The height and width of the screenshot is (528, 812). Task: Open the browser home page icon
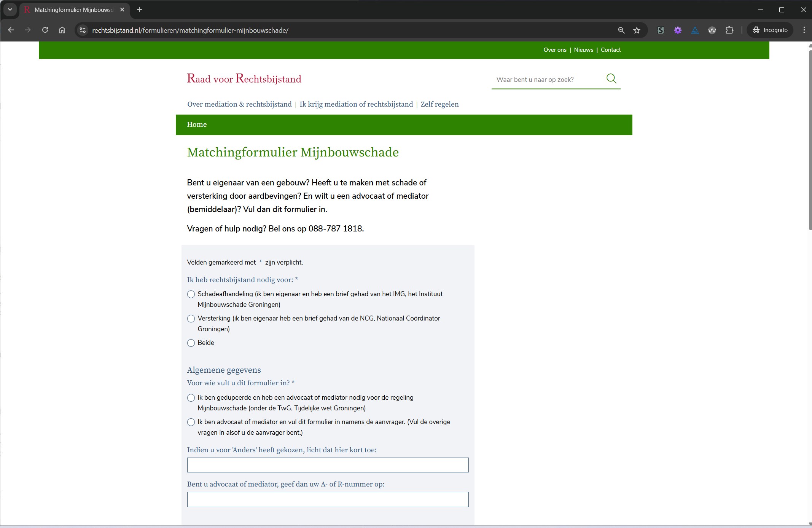(62, 30)
